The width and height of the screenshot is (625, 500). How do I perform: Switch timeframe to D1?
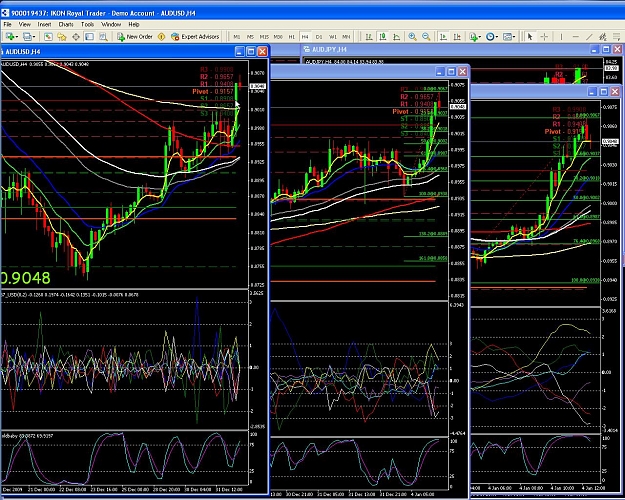point(319,37)
